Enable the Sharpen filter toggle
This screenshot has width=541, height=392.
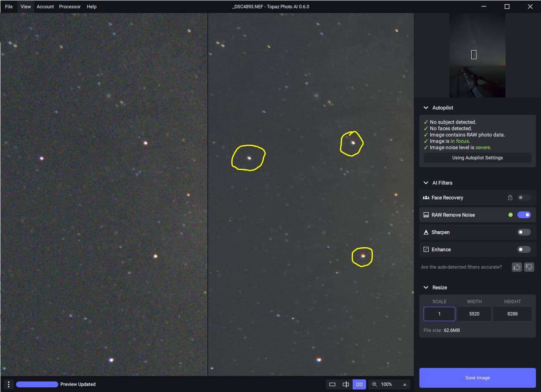click(x=524, y=232)
